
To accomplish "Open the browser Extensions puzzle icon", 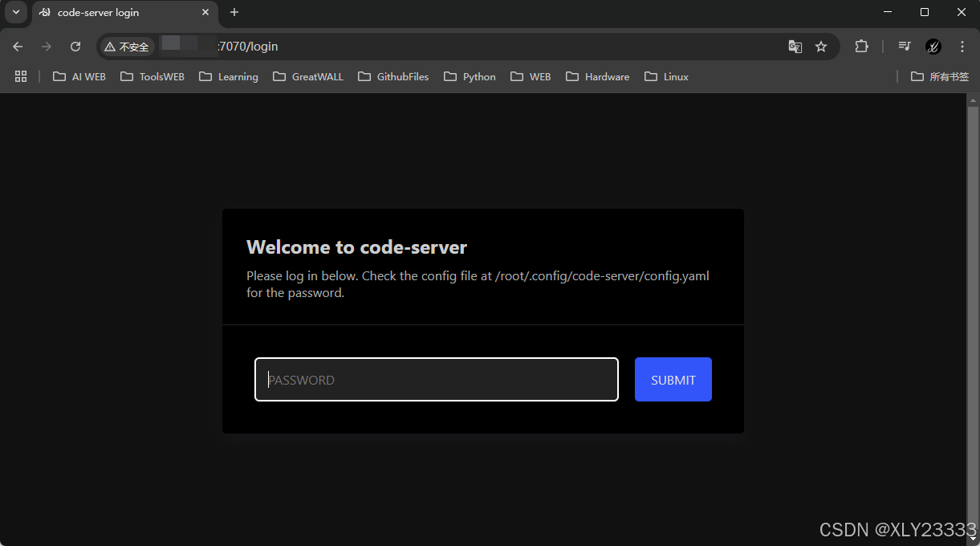I will point(861,47).
